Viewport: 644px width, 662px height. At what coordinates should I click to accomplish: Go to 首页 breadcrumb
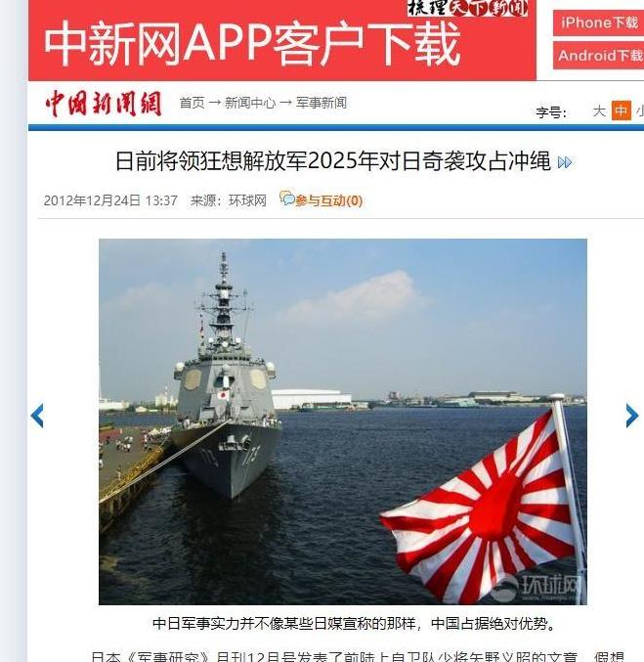192,103
